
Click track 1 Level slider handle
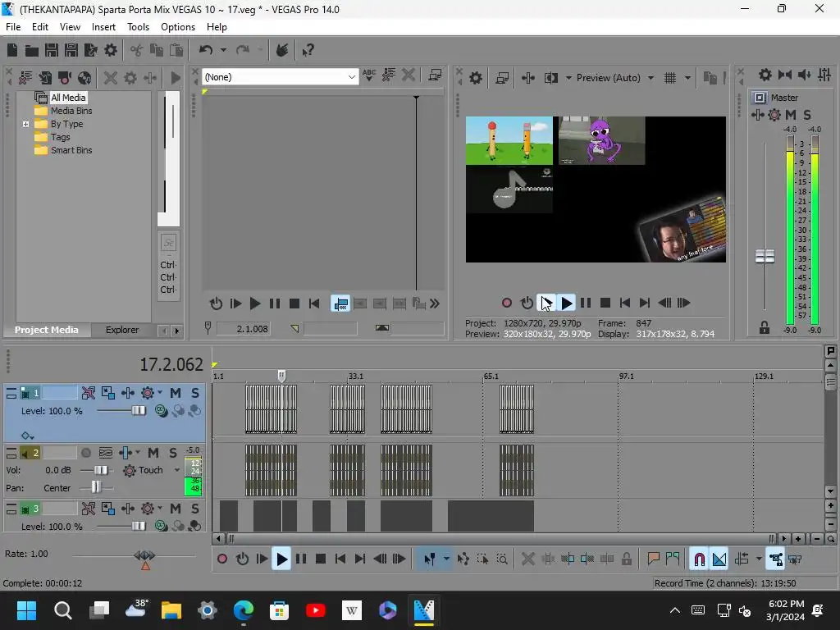point(138,411)
